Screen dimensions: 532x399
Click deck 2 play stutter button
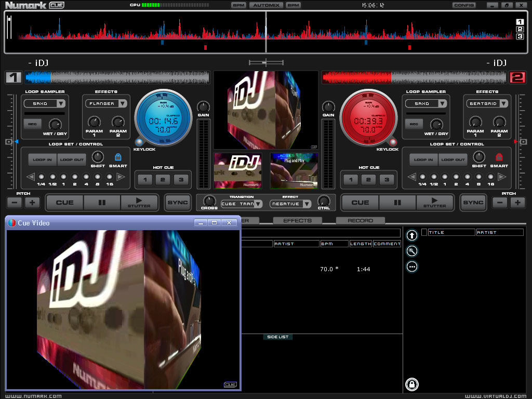(x=435, y=203)
